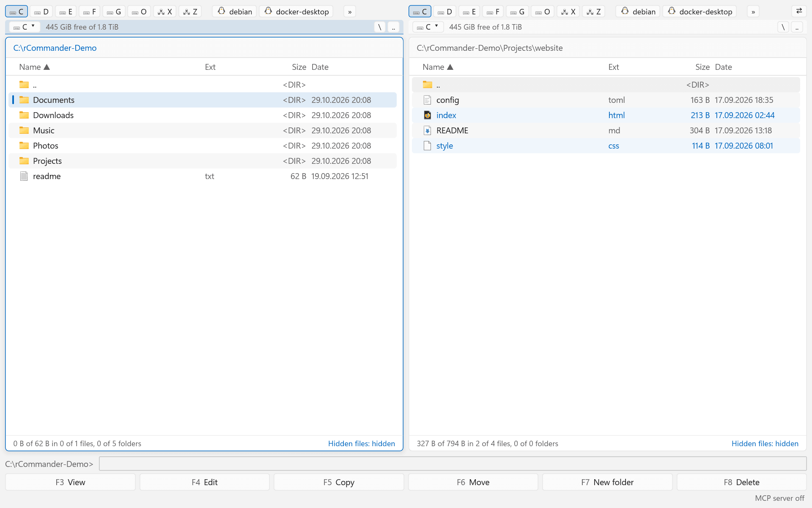The width and height of the screenshot is (812, 508).
Task: Click the README markdown file icon
Action: click(428, 130)
